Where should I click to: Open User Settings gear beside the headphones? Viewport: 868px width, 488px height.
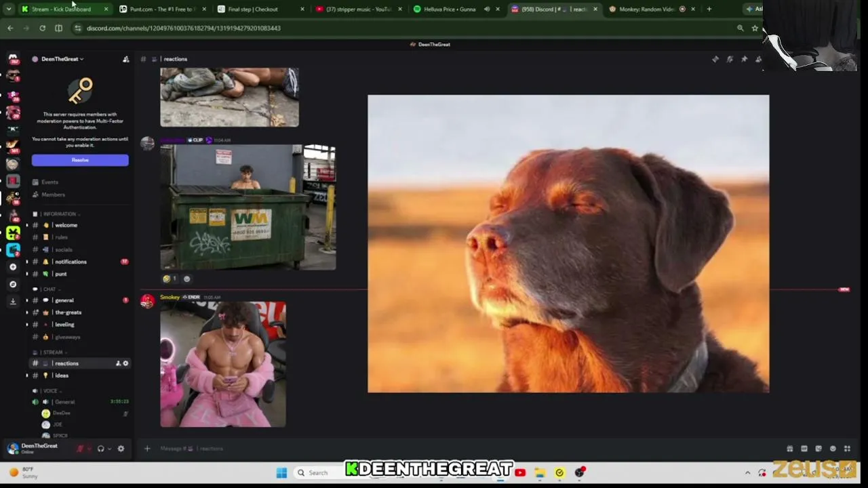pos(121,448)
